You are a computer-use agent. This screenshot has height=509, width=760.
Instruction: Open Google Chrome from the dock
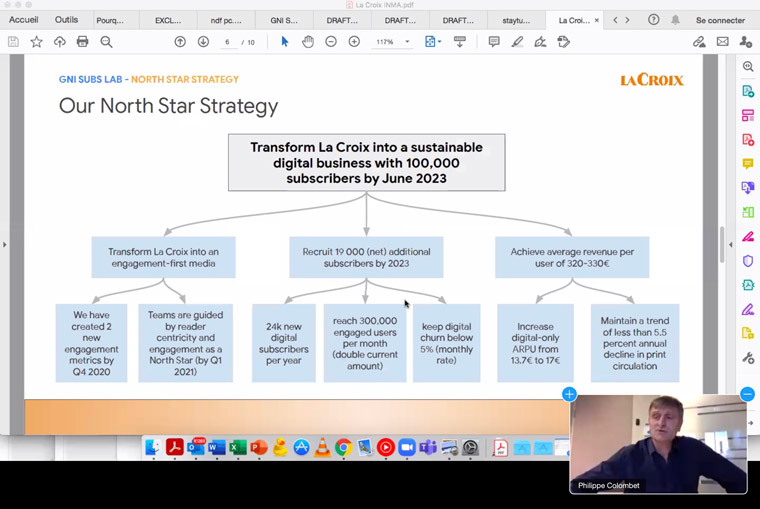pos(343,447)
